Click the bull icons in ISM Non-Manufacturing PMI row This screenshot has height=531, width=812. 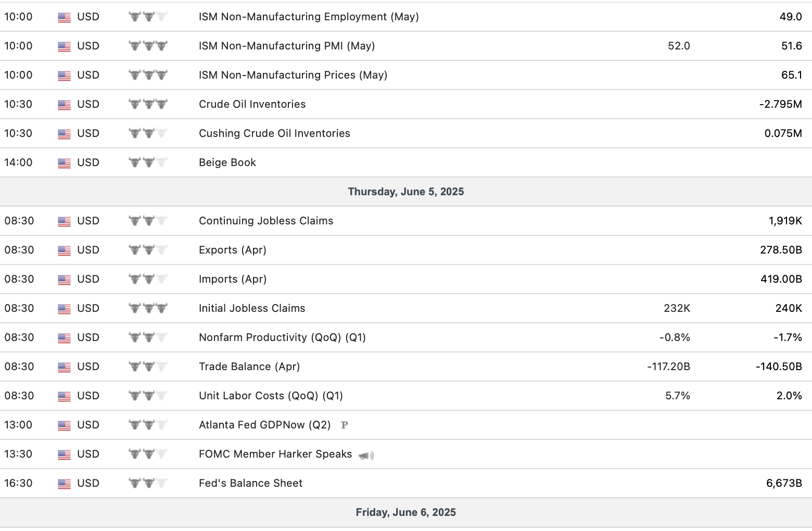coord(148,46)
